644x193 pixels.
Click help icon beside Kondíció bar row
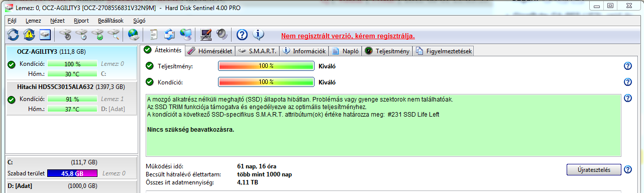click(x=627, y=82)
